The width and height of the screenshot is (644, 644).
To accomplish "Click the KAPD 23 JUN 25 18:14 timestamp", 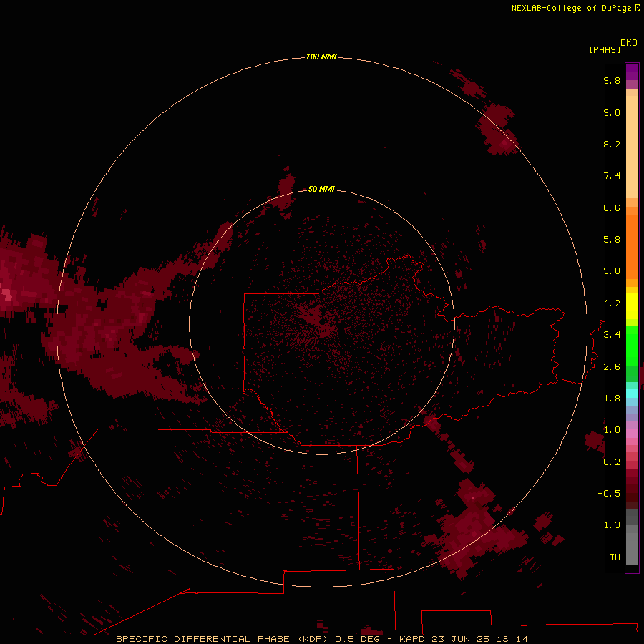I will 463,639.
